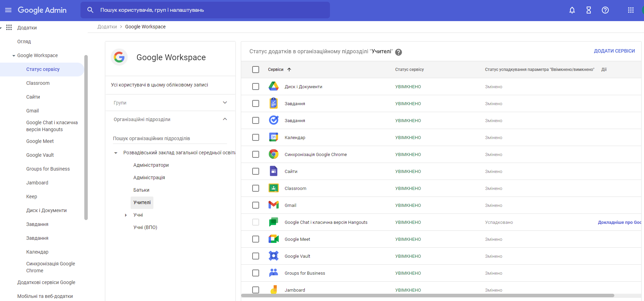Expand the Групи section
Viewport: 644px width, 301px height.
(x=225, y=102)
